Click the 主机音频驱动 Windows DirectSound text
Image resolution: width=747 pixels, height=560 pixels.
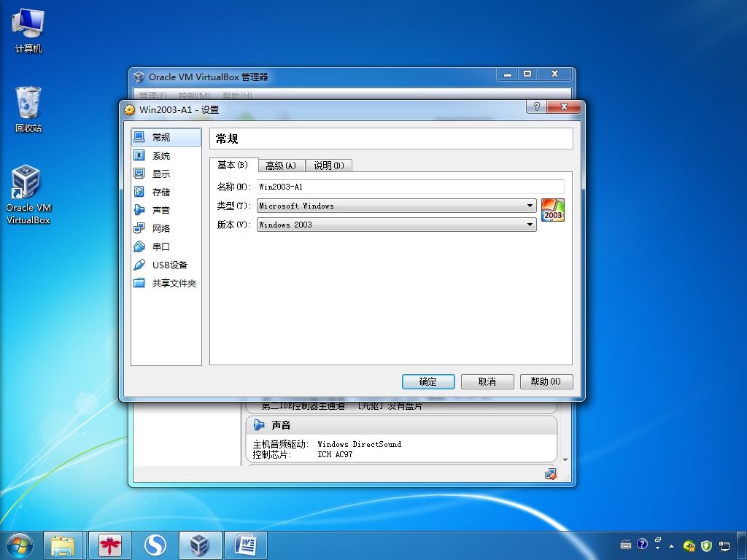(327, 444)
